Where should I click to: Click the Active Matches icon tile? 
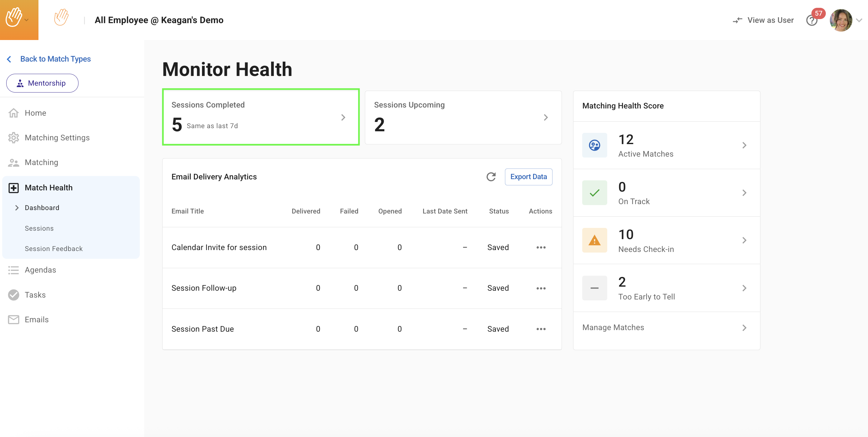pyautogui.click(x=594, y=145)
